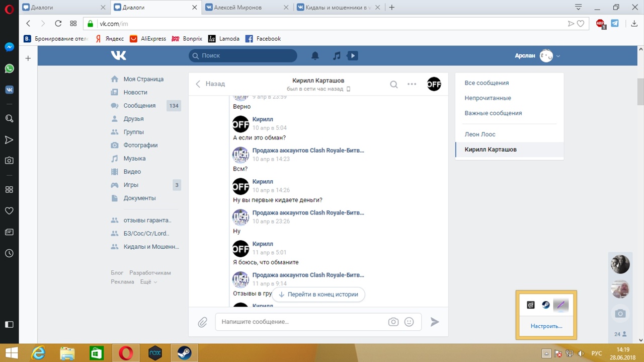Search within this conversation using magnifier icon

[394, 84]
